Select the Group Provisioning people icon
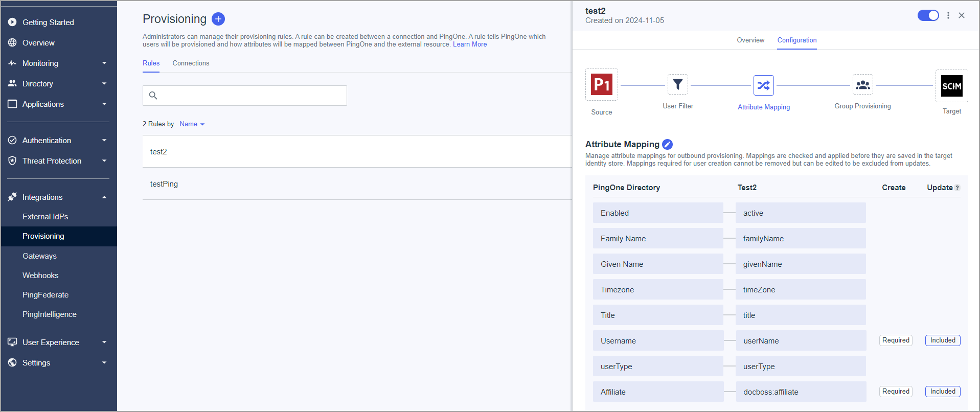This screenshot has height=412, width=980. 863,84
